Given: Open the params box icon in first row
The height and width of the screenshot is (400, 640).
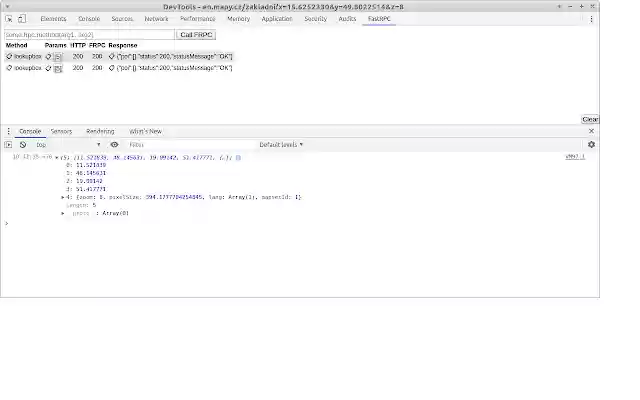Looking at the screenshot, I should click(58, 57).
